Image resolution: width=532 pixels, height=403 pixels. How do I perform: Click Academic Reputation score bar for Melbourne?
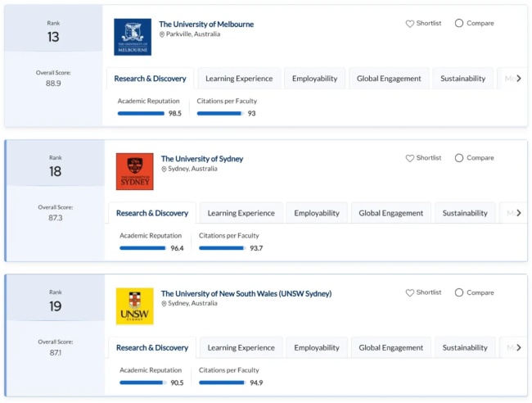coord(141,113)
